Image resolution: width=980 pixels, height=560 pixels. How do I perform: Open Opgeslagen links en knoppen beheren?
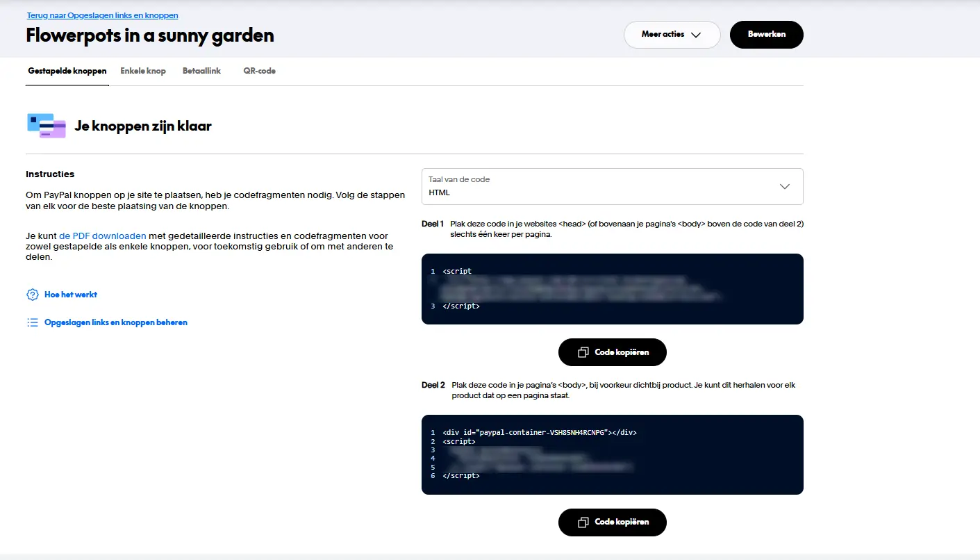[x=116, y=322]
